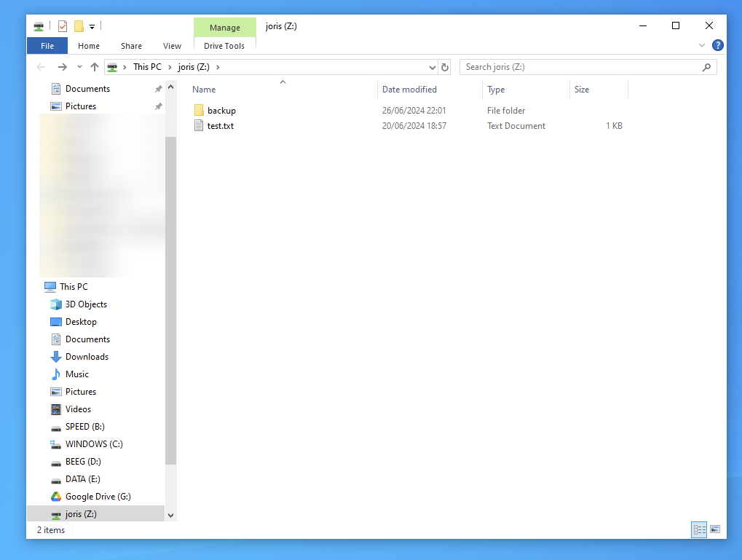Screen dimensions: 742x560
Task: Click the blue Help question mark icon
Action: pyautogui.click(x=717, y=45)
